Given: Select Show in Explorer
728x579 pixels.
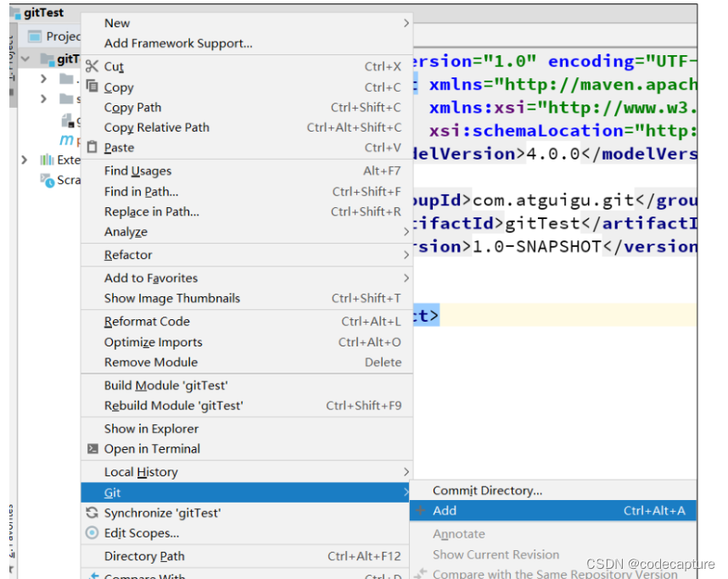Looking at the screenshot, I should coord(247,429).
